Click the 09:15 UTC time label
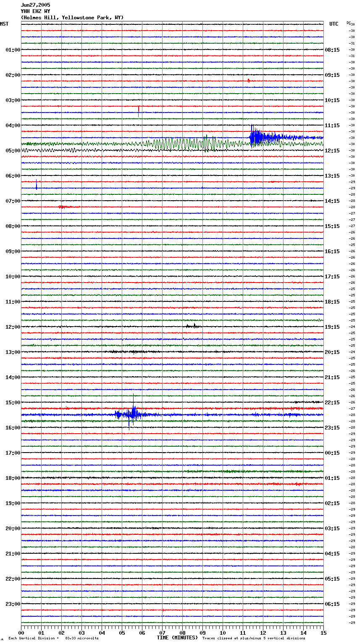This screenshot has height=644, width=357. tap(332, 75)
